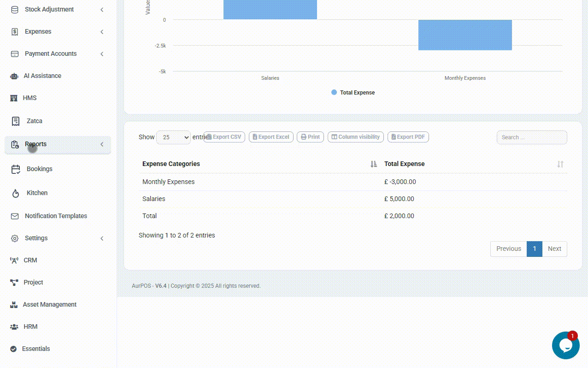
Task: Open Column visibility options
Action: [x=355, y=137]
